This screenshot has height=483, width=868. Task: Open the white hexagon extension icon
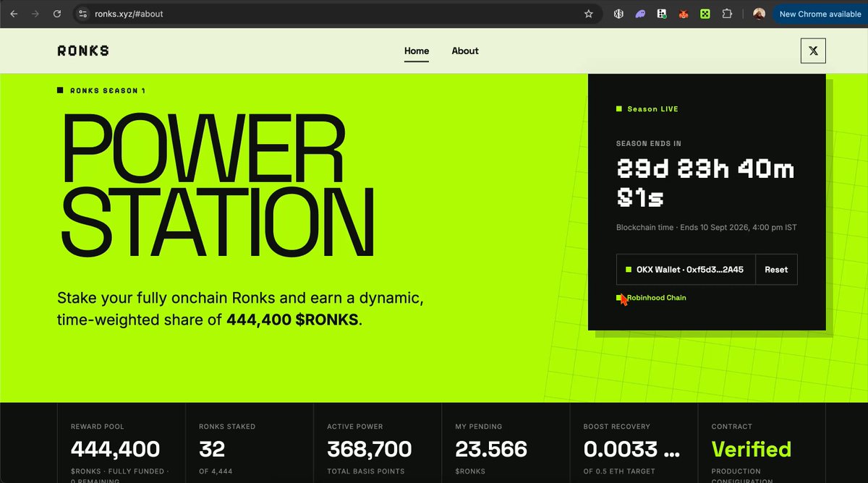click(618, 14)
